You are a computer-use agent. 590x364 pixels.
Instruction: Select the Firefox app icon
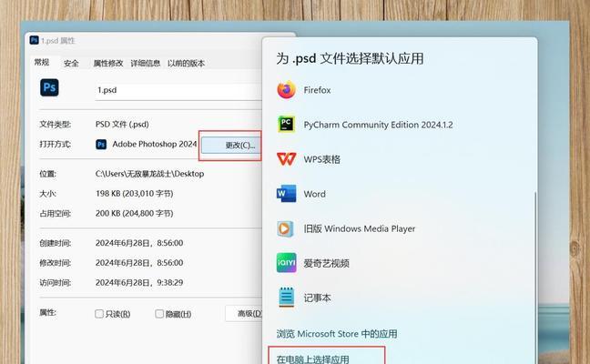tap(286, 90)
